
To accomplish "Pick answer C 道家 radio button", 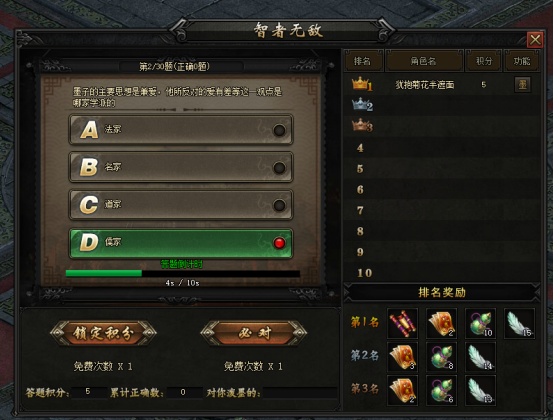I will pyautogui.click(x=279, y=205).
